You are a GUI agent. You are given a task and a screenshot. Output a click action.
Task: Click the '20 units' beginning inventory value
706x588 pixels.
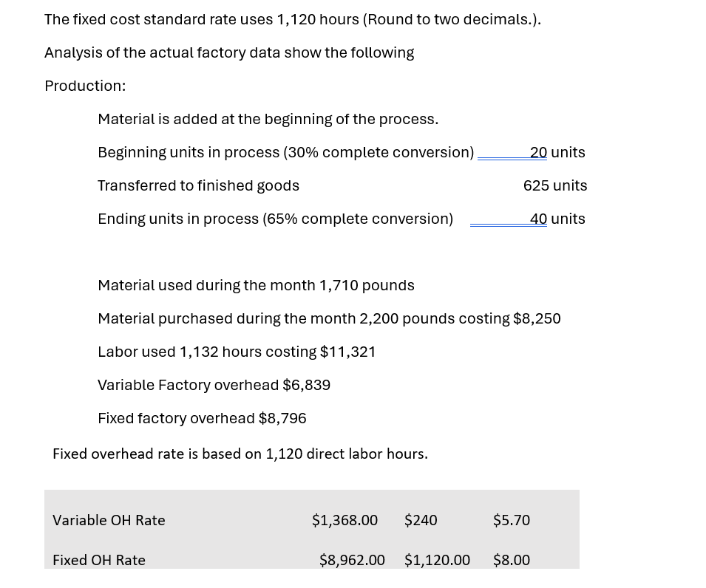coord(557,152)
